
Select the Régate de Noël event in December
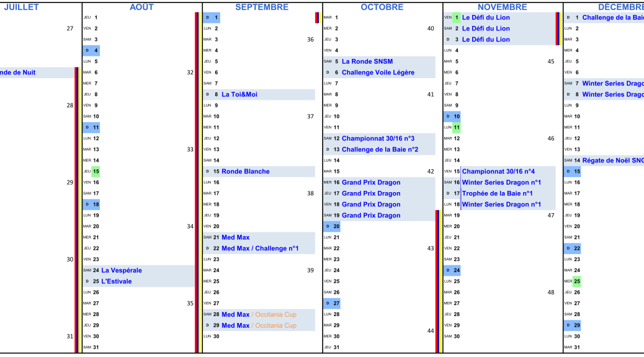[x=613, y=161]
